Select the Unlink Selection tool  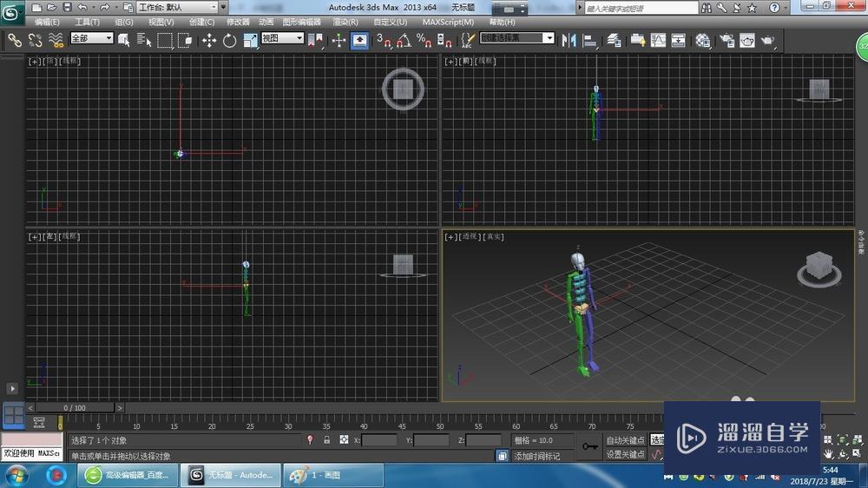pos(35,40)
